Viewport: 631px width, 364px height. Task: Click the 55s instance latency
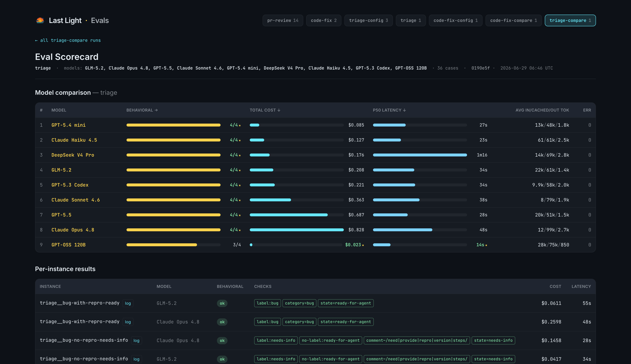point(587,303)
